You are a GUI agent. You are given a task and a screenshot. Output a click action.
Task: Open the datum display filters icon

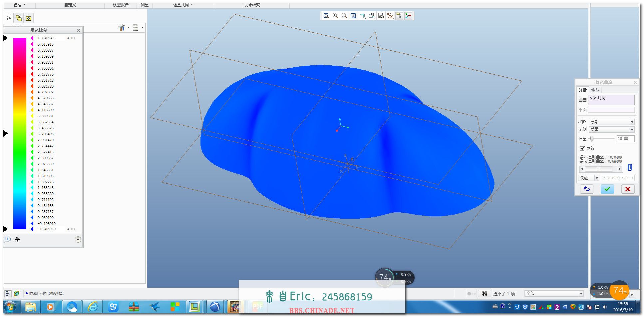(390, 16)
